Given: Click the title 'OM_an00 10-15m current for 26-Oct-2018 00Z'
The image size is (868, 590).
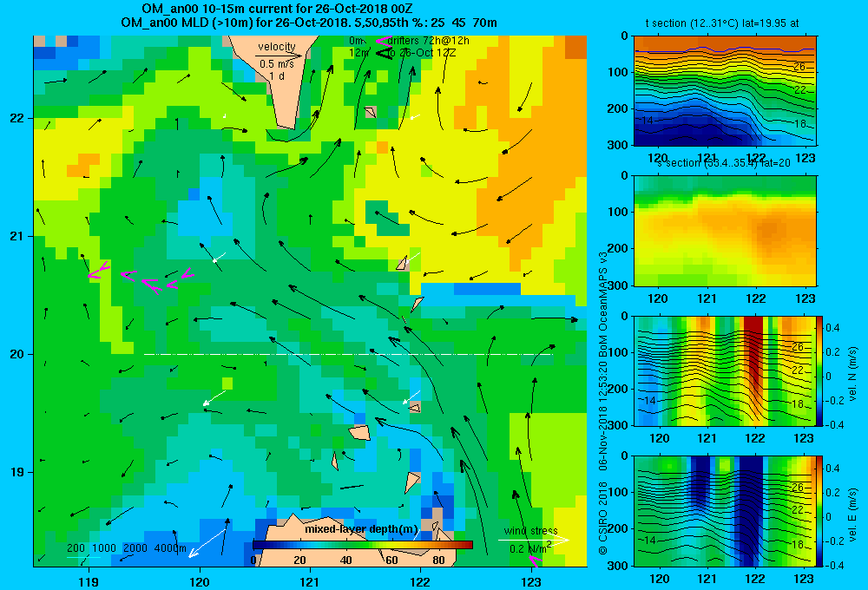Looking at the screenshot, I should coord(277,9).
